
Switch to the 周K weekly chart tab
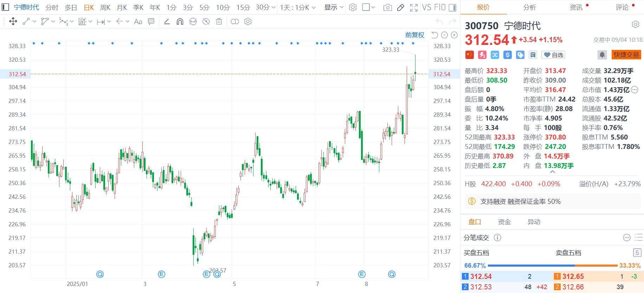point(105,7)
